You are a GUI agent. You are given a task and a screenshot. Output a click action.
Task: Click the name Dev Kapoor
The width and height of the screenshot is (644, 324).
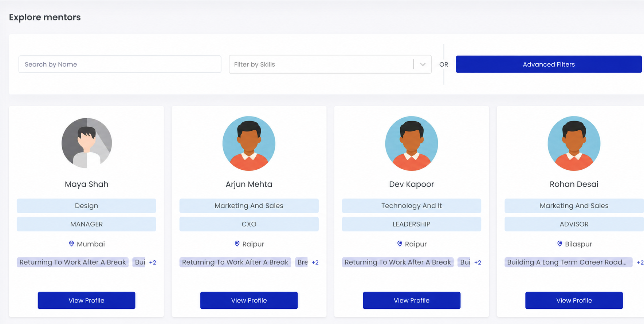click(x=412, y=184)
